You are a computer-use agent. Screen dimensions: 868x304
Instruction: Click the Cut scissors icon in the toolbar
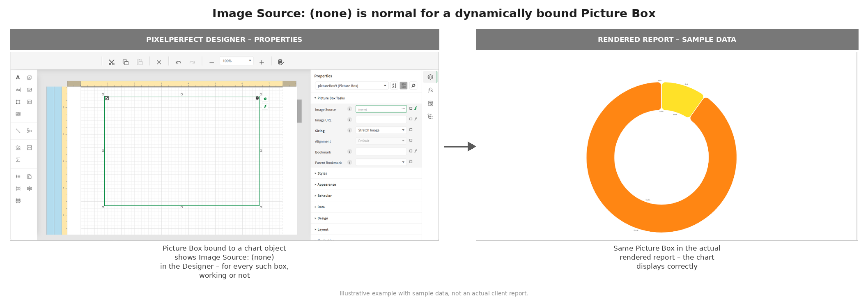coord(112,62)
